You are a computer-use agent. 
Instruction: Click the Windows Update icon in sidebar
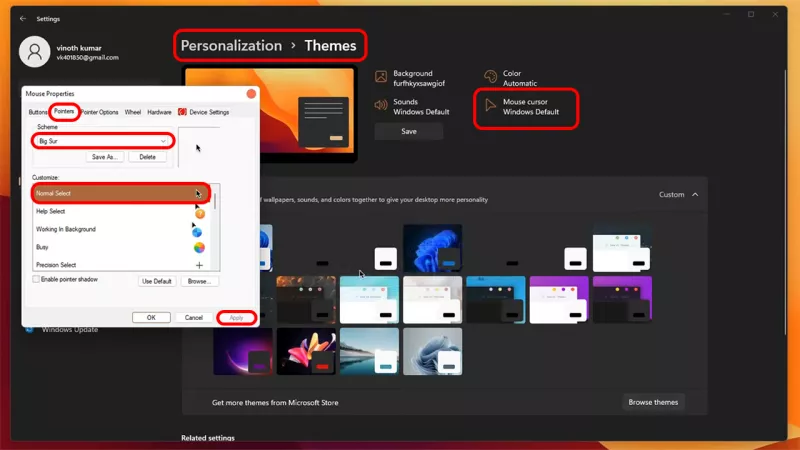tap(30, 330)
